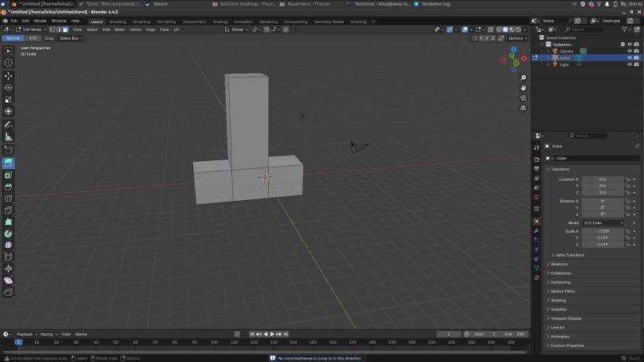The width and height of the screenshot is (644, 362).
Task: Uncheck the Collection exclude checkbox
Action: point(622,45)
